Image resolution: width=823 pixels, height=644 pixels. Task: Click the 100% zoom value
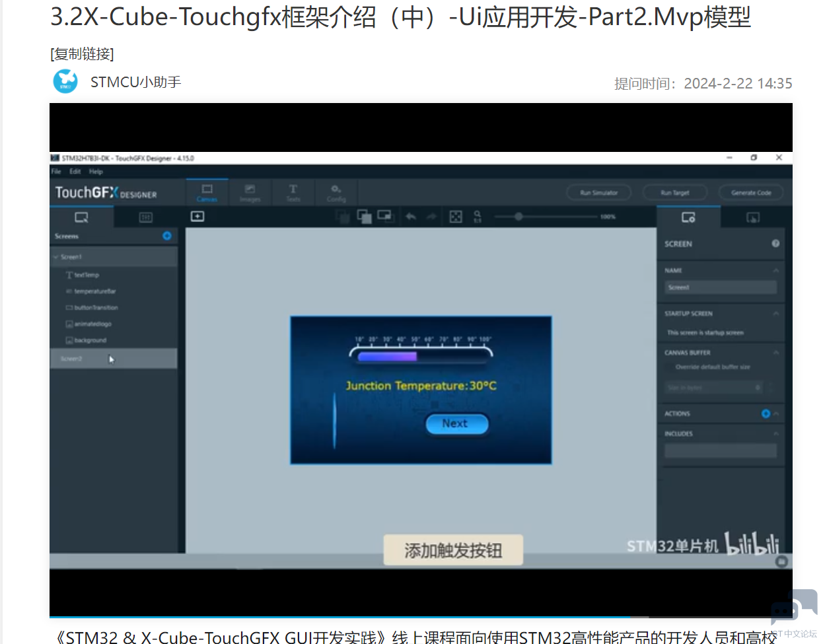point(608,217)
